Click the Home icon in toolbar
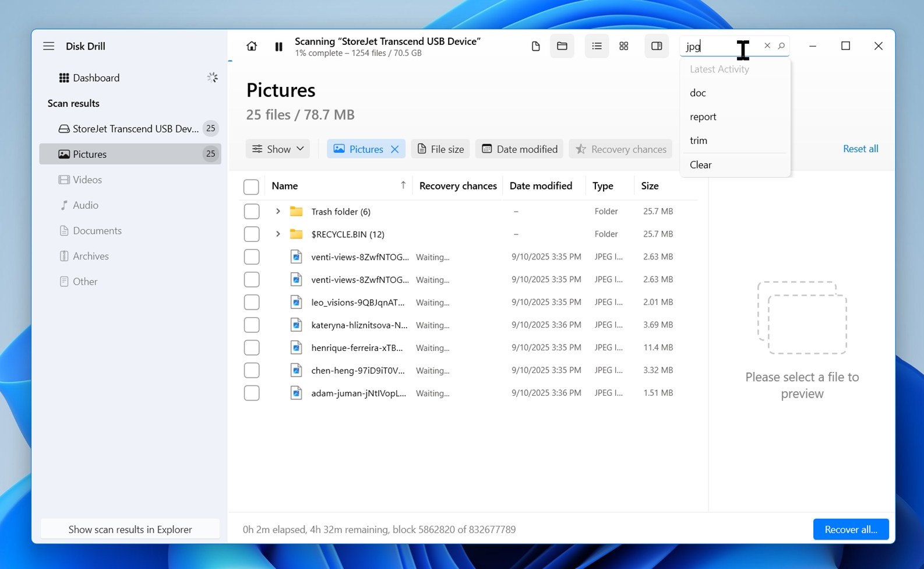924x569 pixels. pos(252,46)
